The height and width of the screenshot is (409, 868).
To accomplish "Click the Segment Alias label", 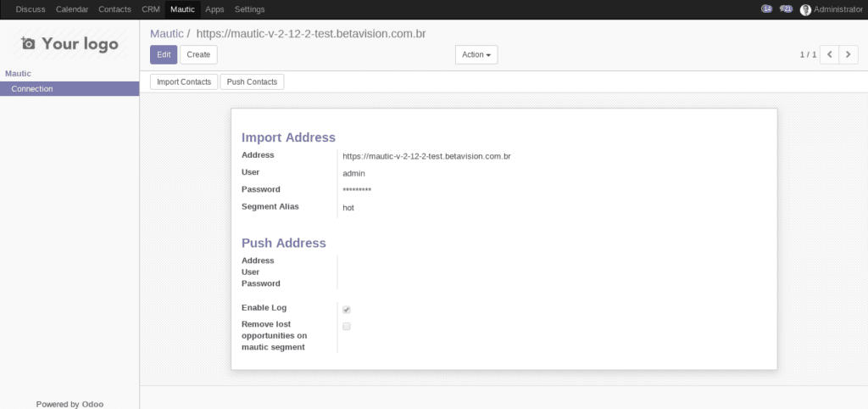I will pos(270,207).
